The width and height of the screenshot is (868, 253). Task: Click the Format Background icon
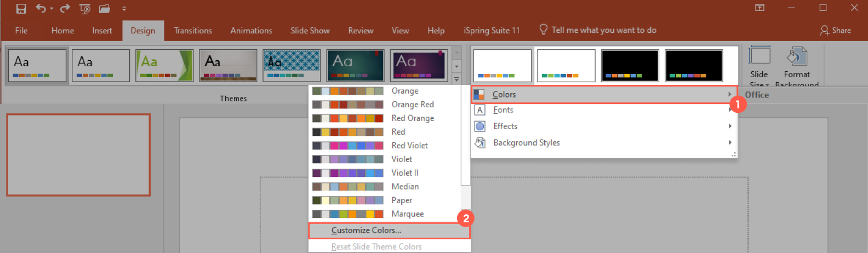coord(797,56)
